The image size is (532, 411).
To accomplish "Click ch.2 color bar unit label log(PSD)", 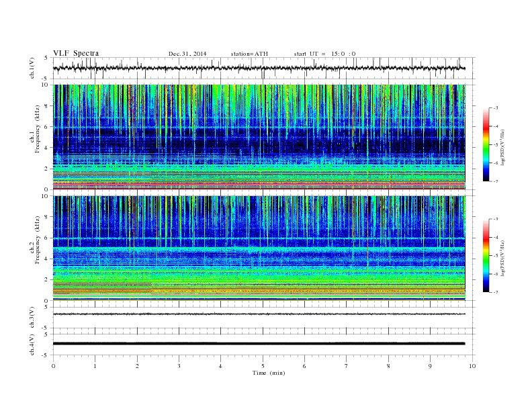I will [x=503, y=258].
